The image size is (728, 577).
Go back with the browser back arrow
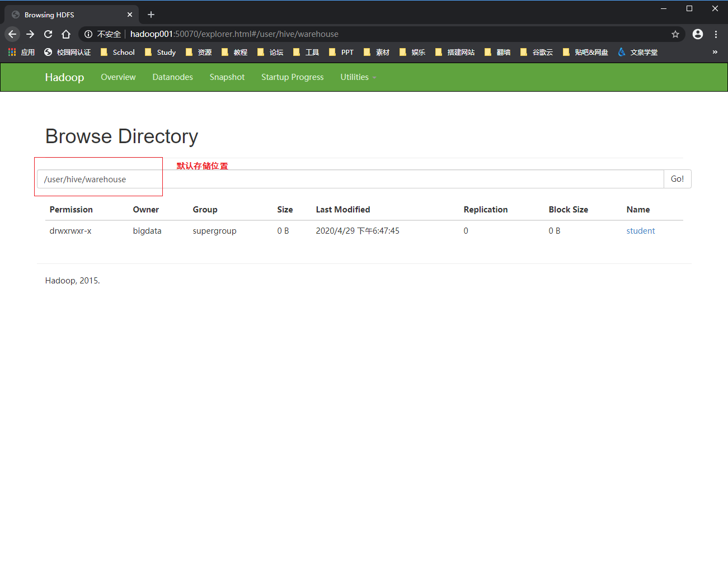point(12,34)
